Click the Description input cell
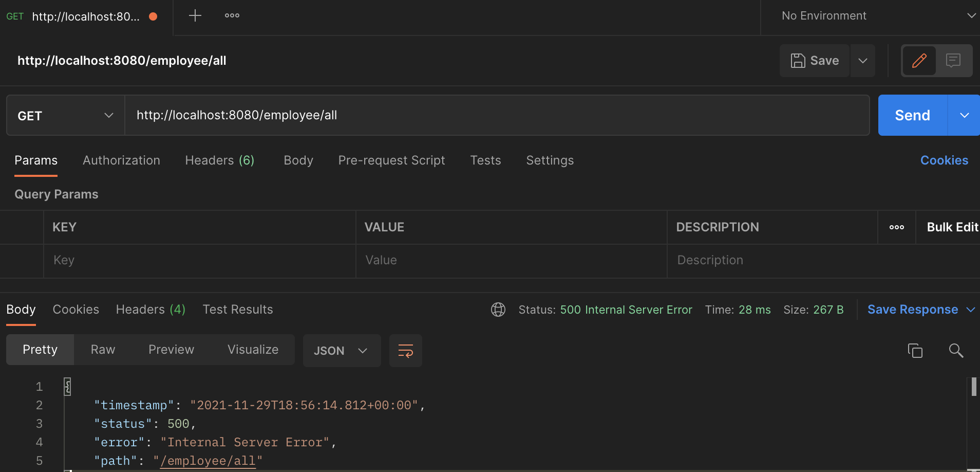This screenshot has height=472, width=980. (823, 261)
